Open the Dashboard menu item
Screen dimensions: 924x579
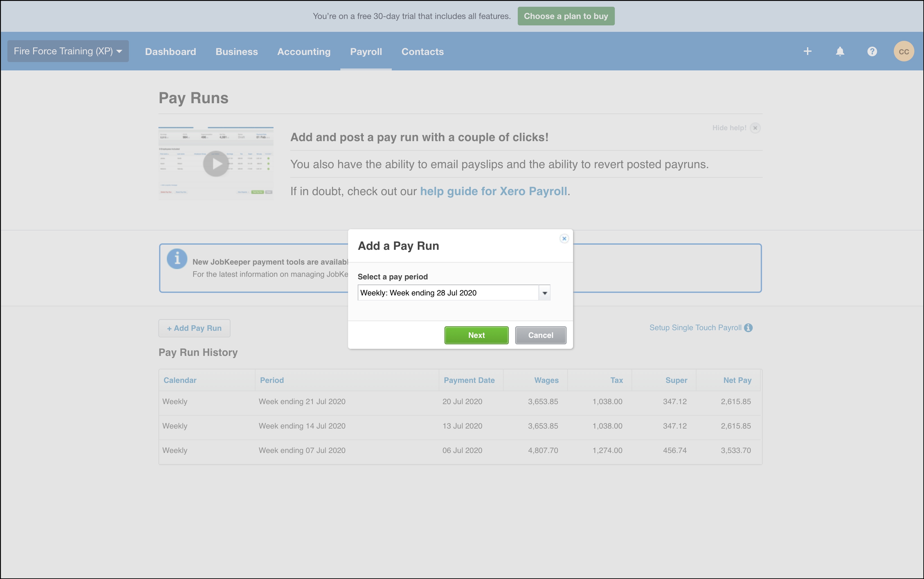(170, 52)
